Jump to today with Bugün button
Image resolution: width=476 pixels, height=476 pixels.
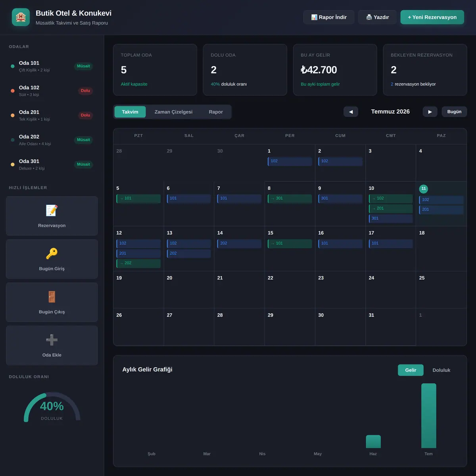[x=454, y=112]
